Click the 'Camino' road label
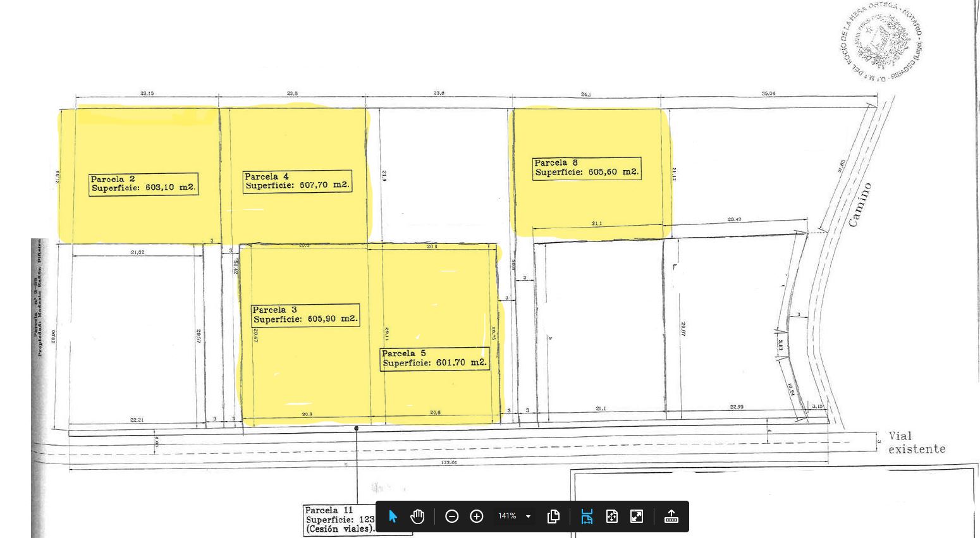The height and width of the screenshot is (538, 980). click(860, 205)
